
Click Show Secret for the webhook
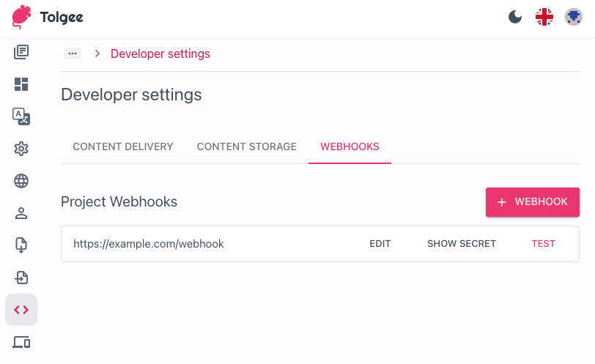462,244
